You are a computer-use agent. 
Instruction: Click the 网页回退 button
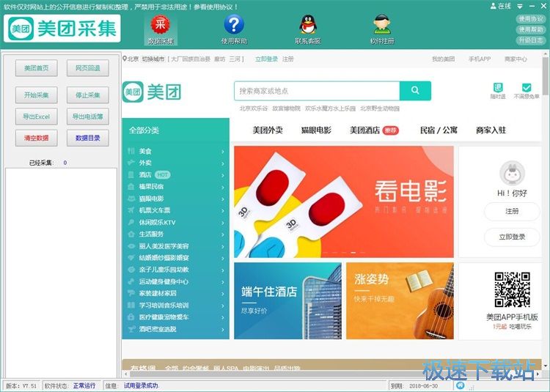(88, 68)
